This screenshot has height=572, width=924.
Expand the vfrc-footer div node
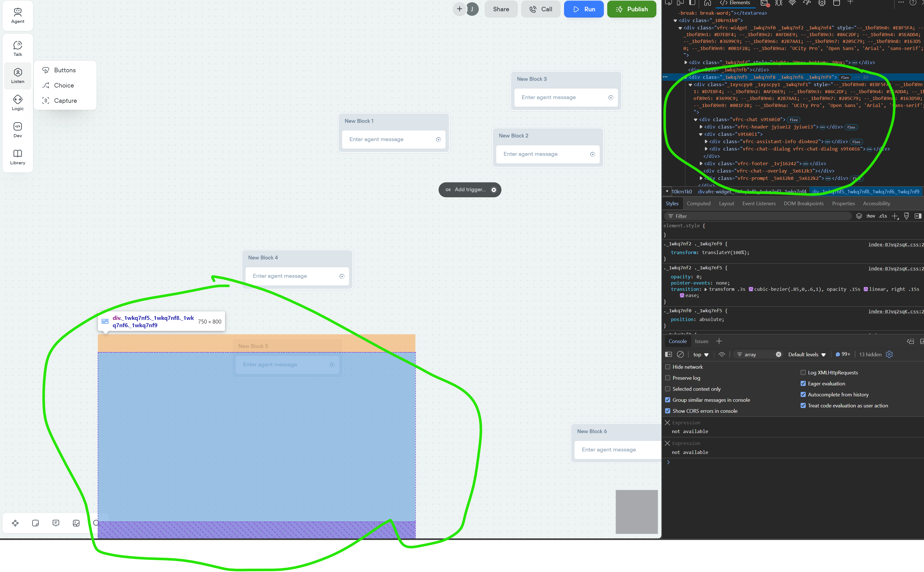point(701,164)
